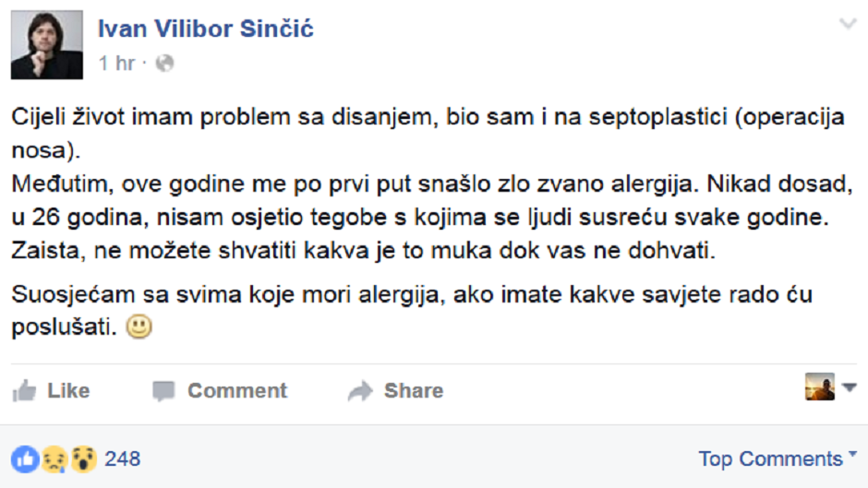Image resolution: width=868 pixels, height=488 pixels.
Task: Expand the Top Comments sorting dropdown
Action: coord(769,458)
